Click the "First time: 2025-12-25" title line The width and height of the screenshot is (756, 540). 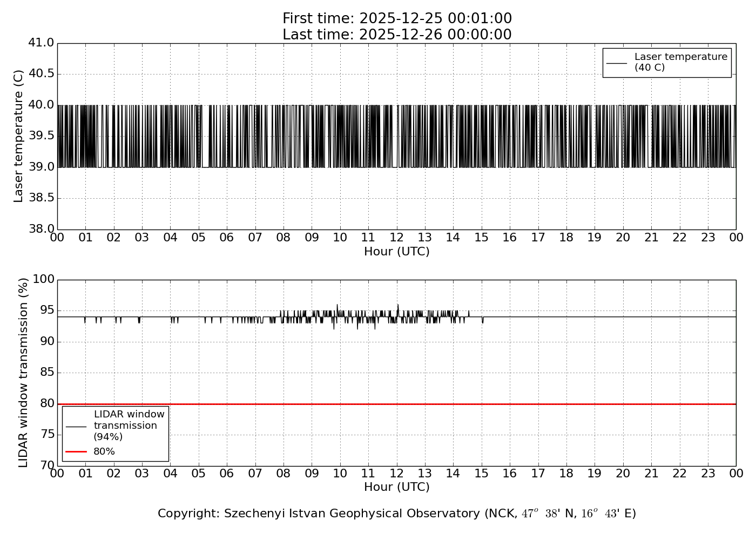tap(397, 19)
